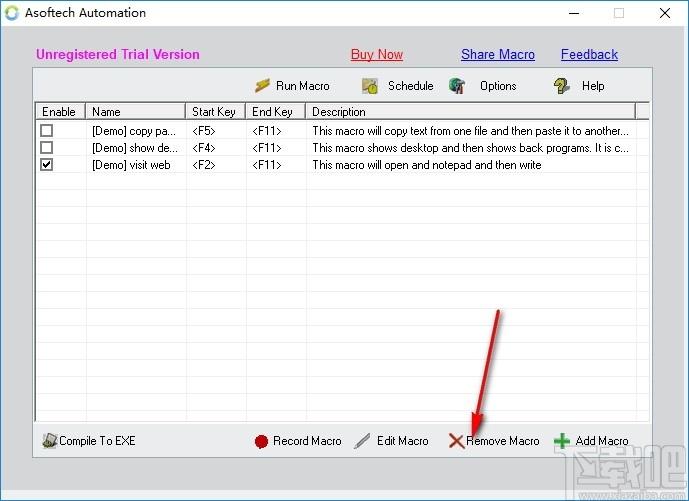
Task: Click the red Record Macro circle icon
Action: 261,441
